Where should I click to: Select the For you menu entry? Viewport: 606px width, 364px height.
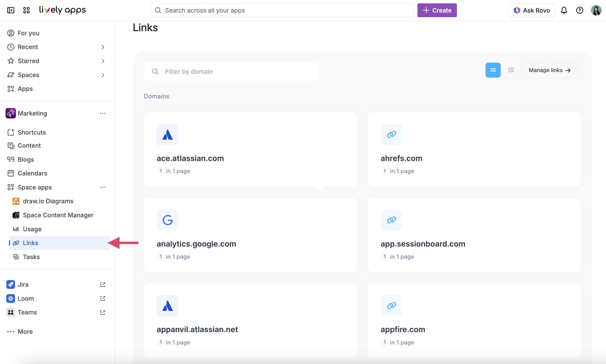[28, 33]
